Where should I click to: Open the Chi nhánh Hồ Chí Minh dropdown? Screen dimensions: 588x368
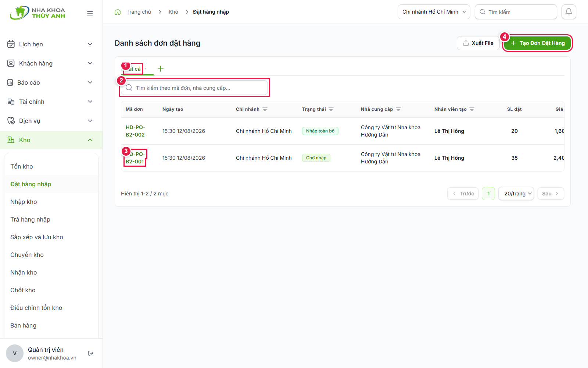tap(434, 12)
